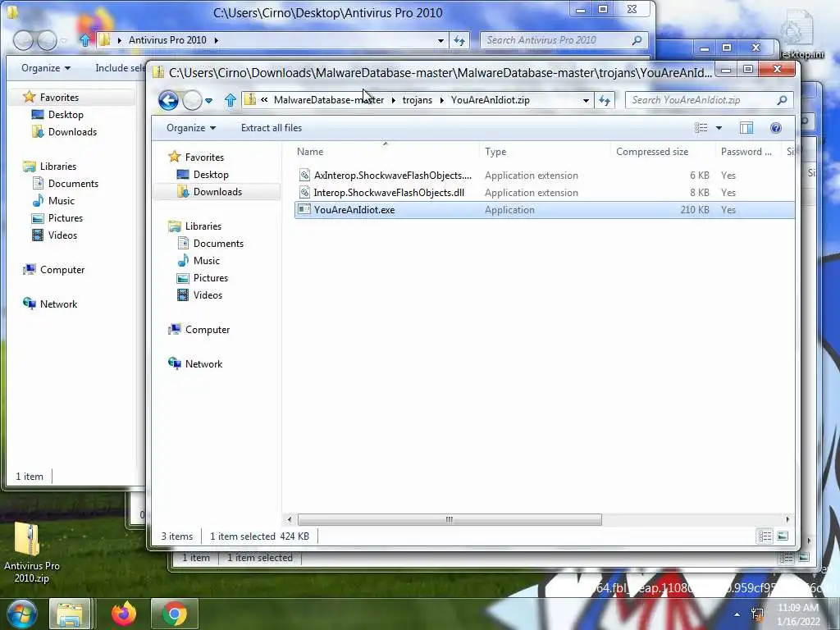This screenshot has width=840, height=630.
Task: Switch to details view icon in status bar
Action: 765,536
